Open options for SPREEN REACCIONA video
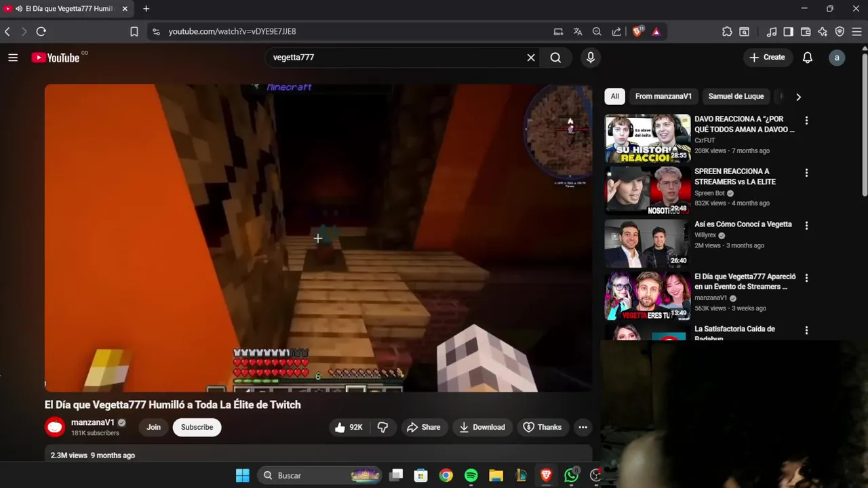 coord(806,173)
